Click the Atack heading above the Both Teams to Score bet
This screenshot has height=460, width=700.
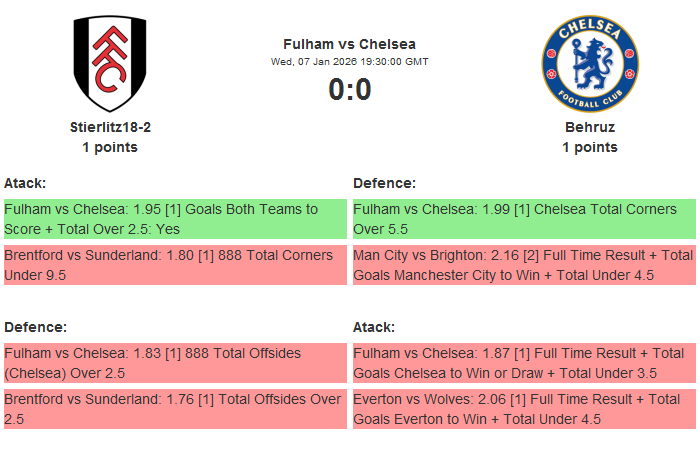(25, 183)
